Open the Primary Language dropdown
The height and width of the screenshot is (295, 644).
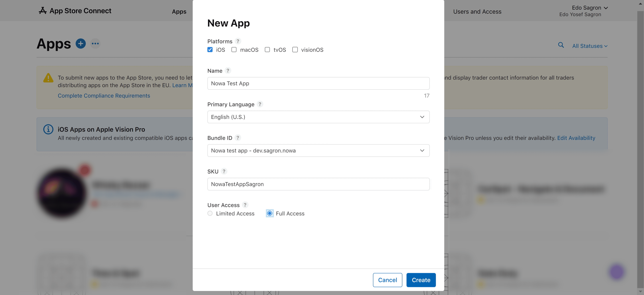click(x=318, y=117)
